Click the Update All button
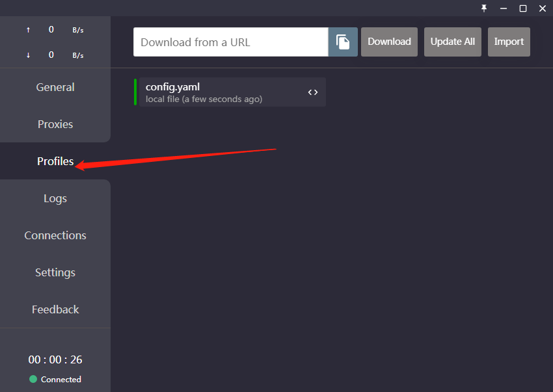This screenshot has height=392, width=553. (453, 42)
